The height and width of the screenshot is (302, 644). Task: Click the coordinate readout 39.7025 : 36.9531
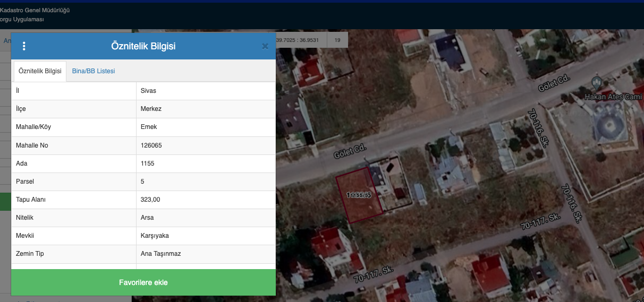coord(298,40)
